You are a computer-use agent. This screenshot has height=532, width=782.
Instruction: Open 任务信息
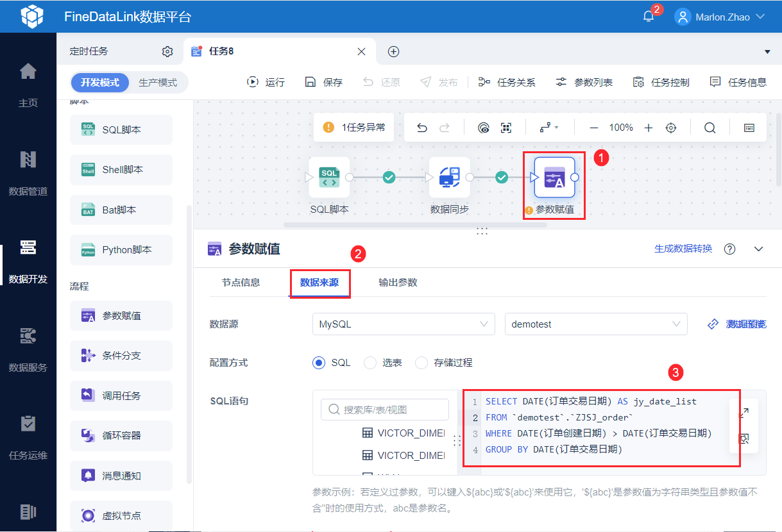tap(738, 82)
